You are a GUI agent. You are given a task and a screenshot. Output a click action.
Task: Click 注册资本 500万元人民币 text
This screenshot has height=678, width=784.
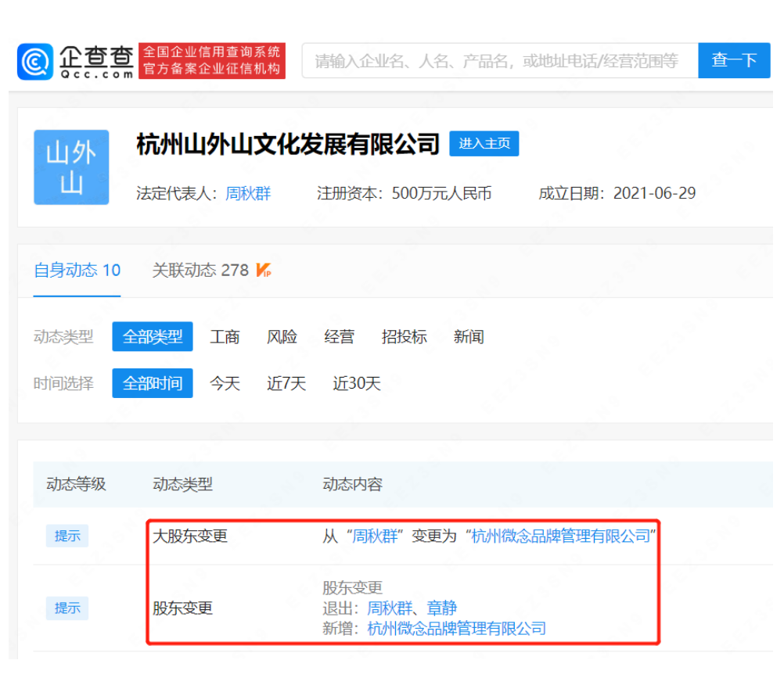pos(404,193)
